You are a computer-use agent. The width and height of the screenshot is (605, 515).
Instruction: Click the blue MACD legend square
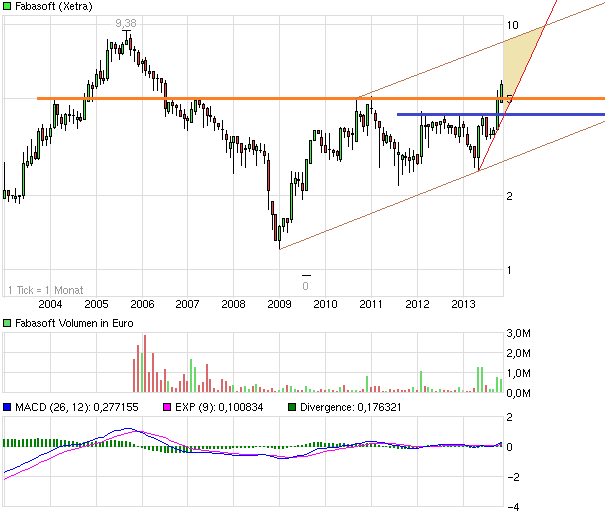click(8, 407)
